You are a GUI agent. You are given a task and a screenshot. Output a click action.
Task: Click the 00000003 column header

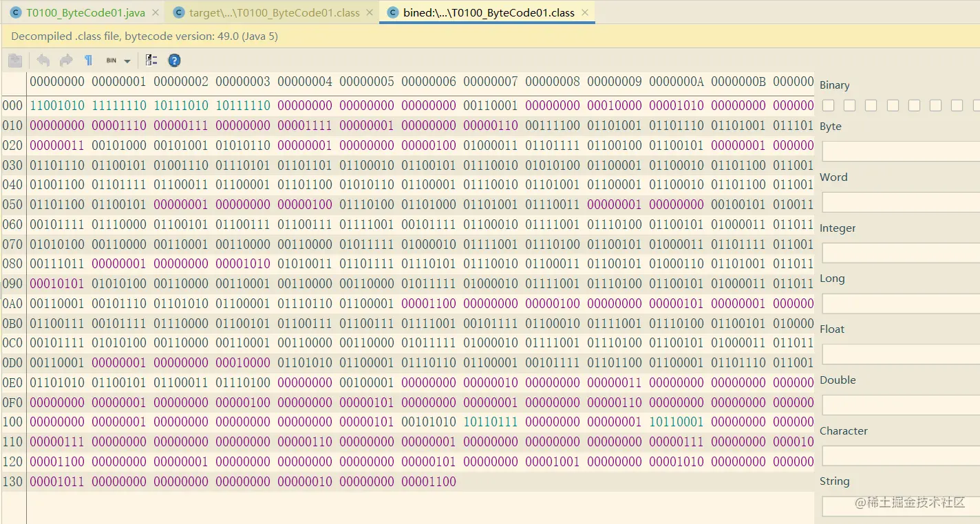pyautogui.click(x=243, y=82)
